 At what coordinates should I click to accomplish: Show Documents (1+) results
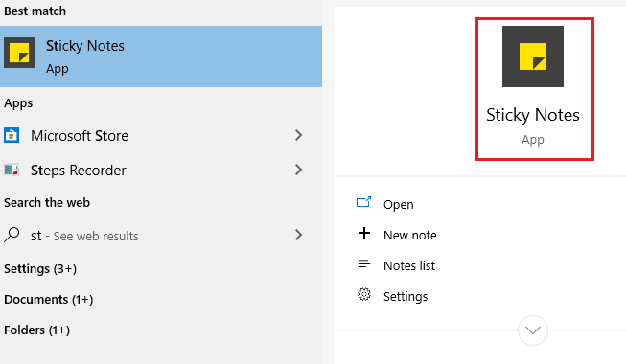48,299
